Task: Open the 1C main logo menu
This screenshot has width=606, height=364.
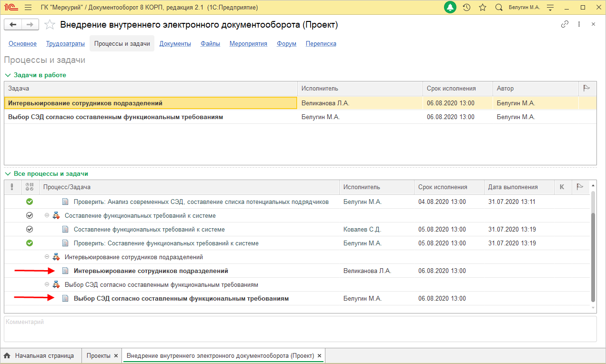Action: click(x=11, y=8)
